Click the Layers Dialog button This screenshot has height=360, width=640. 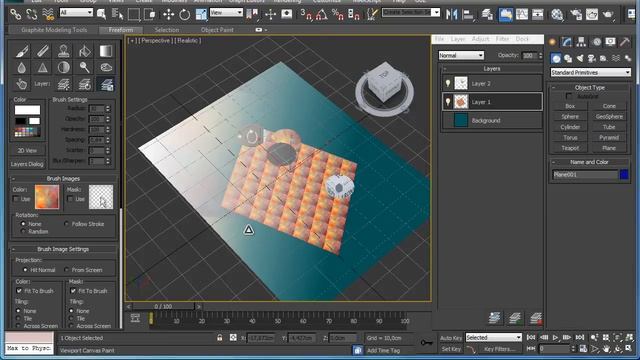pos(27,164)
